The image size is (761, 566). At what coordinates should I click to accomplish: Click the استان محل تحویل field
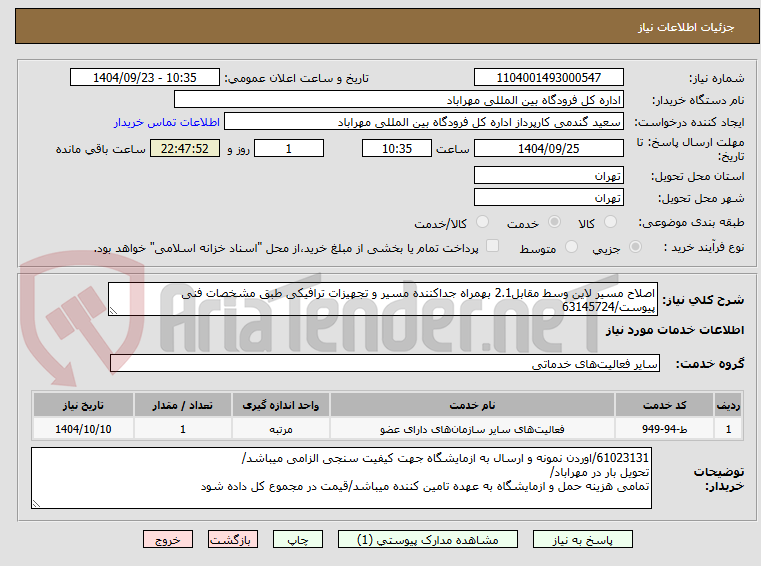coord(548,176)
